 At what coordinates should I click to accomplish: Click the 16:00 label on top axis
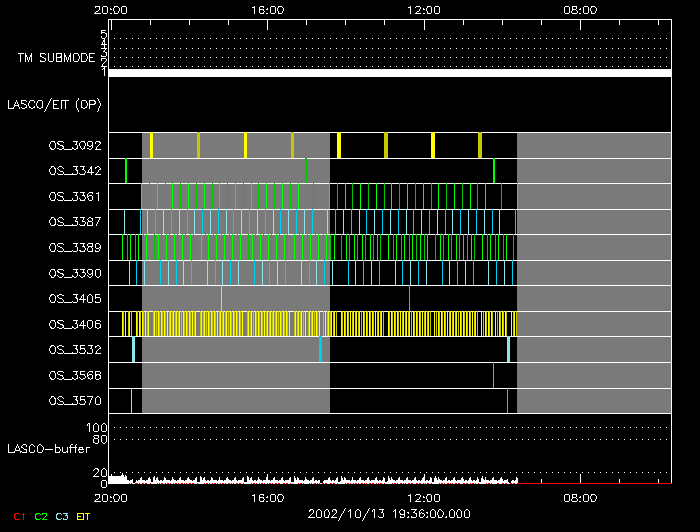click(267, 10)
